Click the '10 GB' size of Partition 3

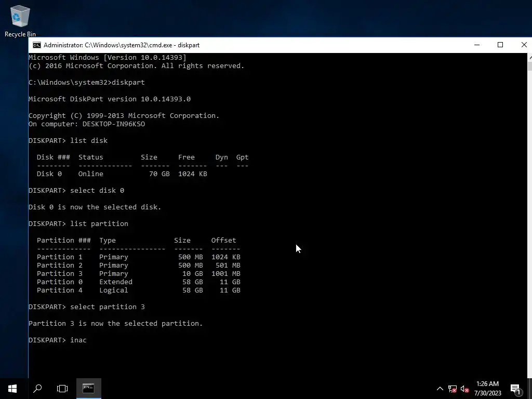coord(192,274)
